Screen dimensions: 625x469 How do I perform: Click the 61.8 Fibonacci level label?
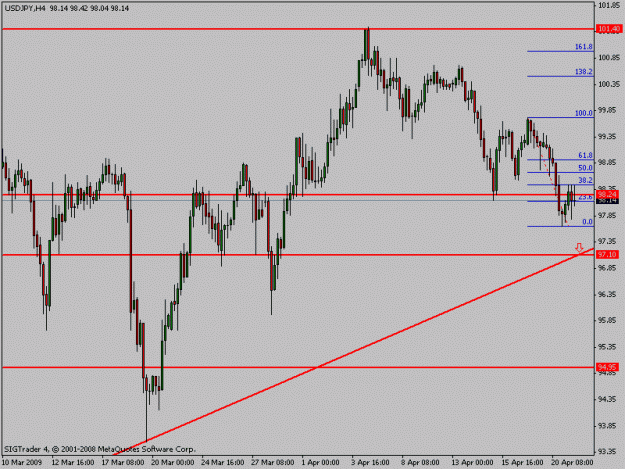[585, 155]
